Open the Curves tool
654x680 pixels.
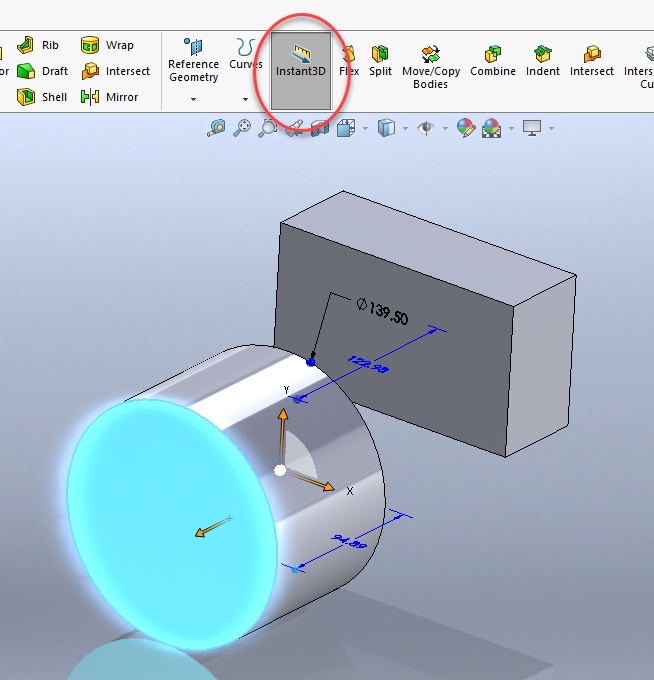click(245, 54)
